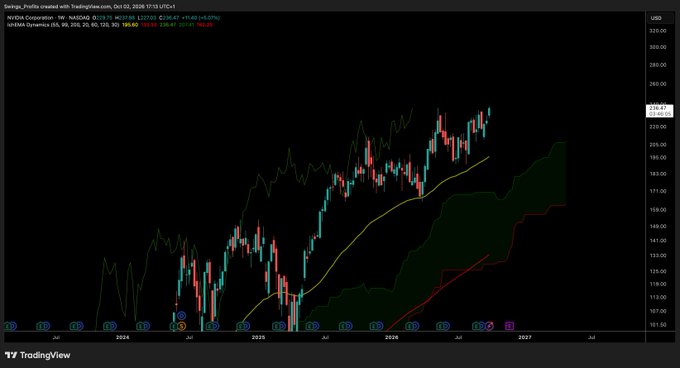The image size is (680, 368).
Task: Click the purple square earnings event icon
Action: [x=510, y=326]
